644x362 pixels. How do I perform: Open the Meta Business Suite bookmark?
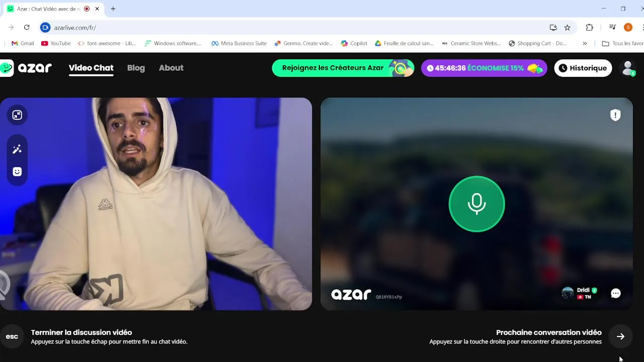[x=239, y=43]
